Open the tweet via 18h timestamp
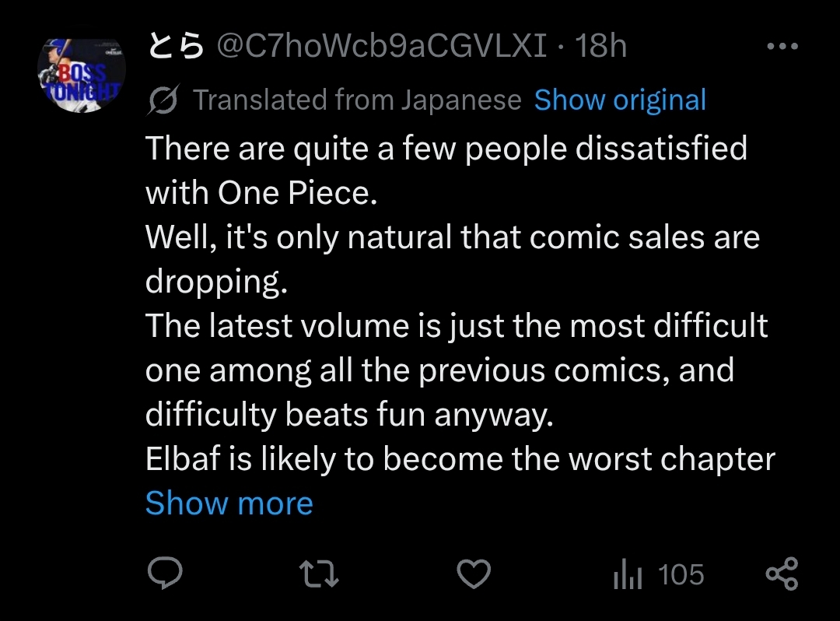Image resolution: width=840 pixels, height=621 pixels. (x=600, y=46)
